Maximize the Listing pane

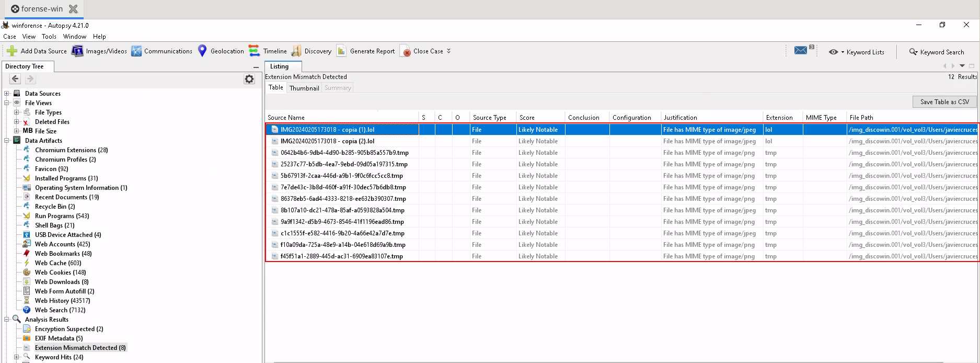(972, 66)
